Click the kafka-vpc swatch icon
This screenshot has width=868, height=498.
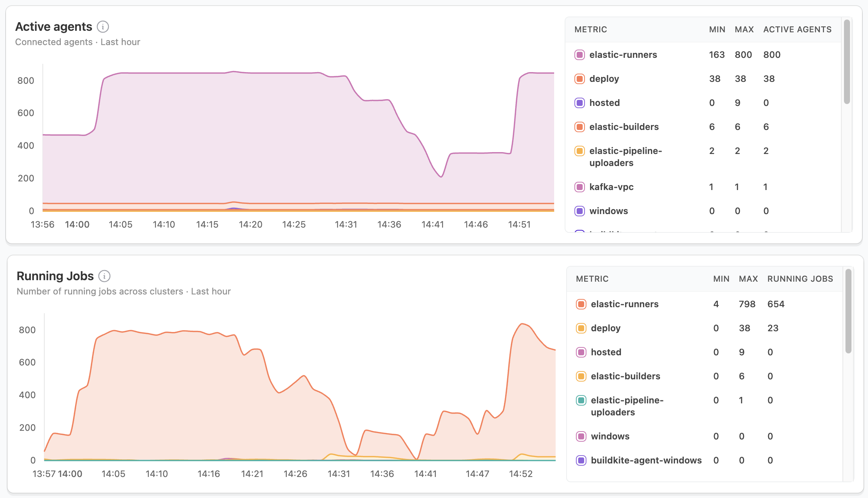(579, 187)
